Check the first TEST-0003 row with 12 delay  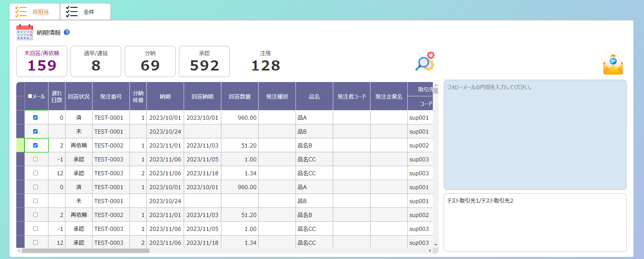click(x=35, y=173)
